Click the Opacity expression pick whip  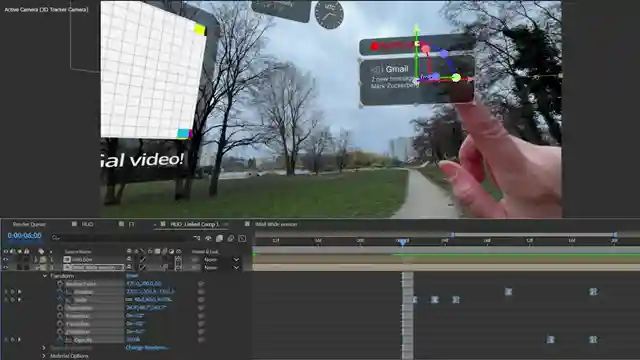tap(201, 340)
